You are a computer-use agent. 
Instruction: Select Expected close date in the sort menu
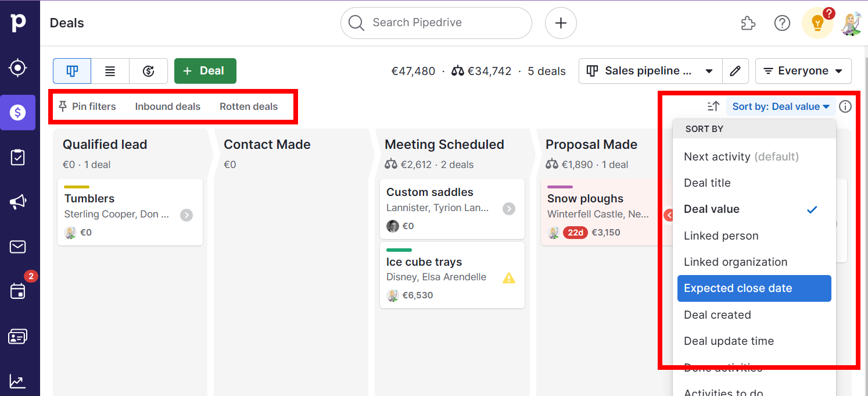click(x=754, y=288)
